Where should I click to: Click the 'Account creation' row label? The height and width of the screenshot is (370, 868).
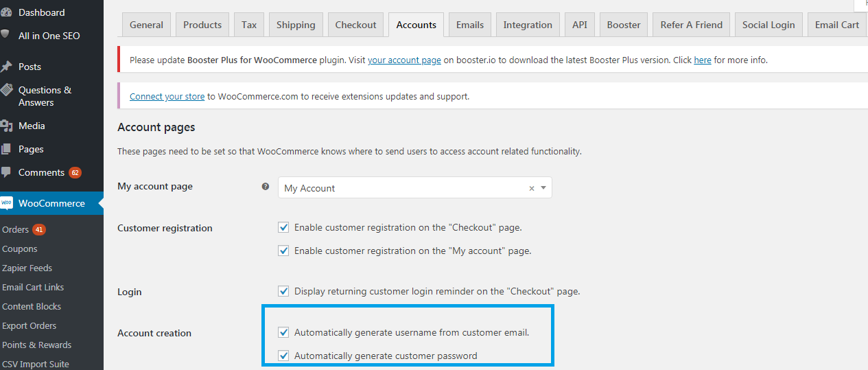[154, 333]
